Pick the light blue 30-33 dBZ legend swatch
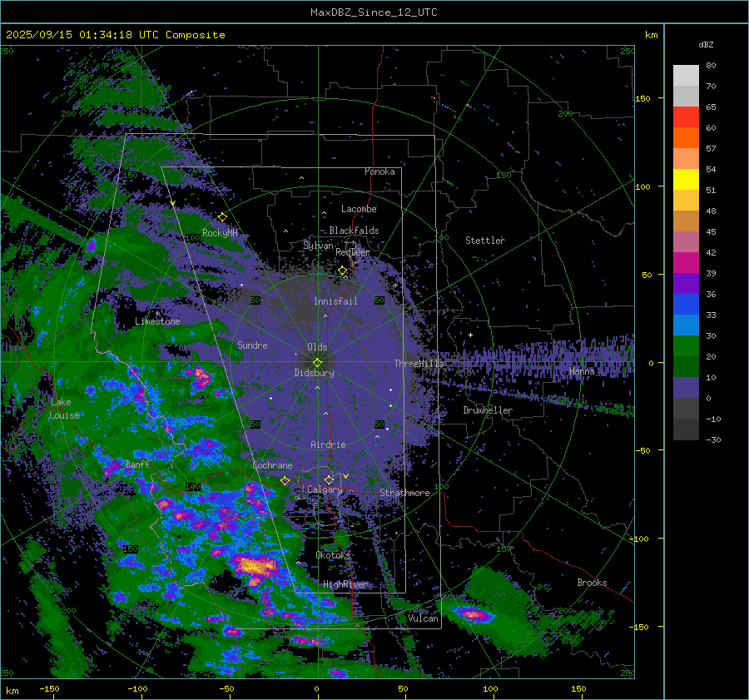 coord(686,325)
